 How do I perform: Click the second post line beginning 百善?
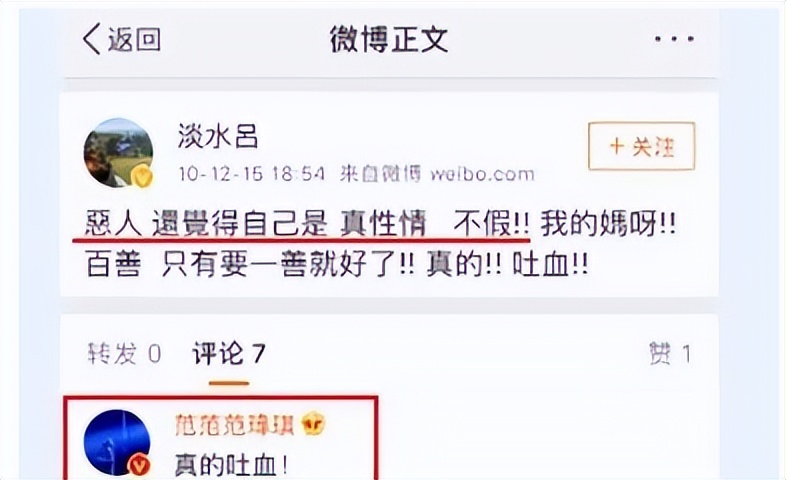337,264
